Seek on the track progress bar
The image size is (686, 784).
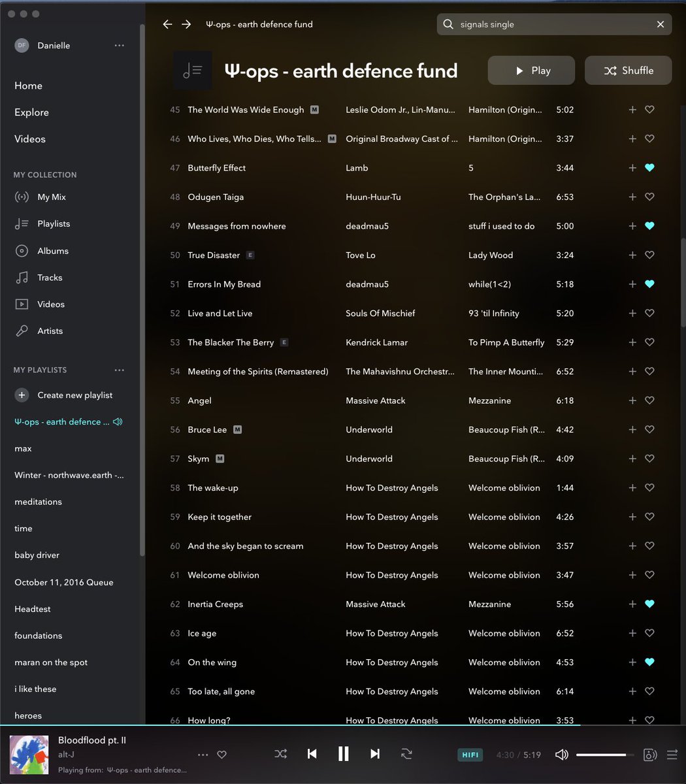click(343, 725)
